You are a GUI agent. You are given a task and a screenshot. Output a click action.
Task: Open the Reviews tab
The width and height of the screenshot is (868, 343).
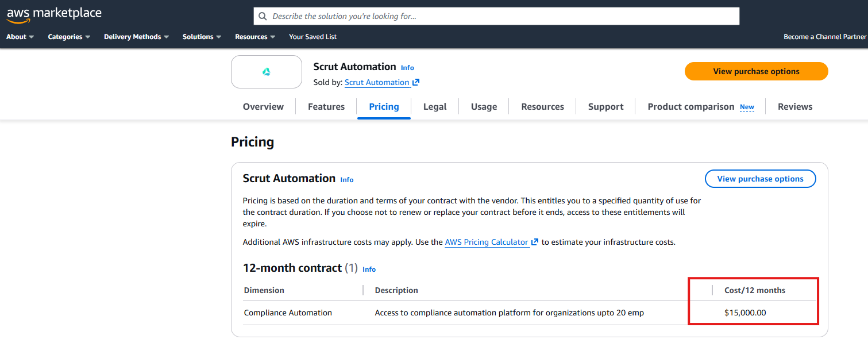795,106
